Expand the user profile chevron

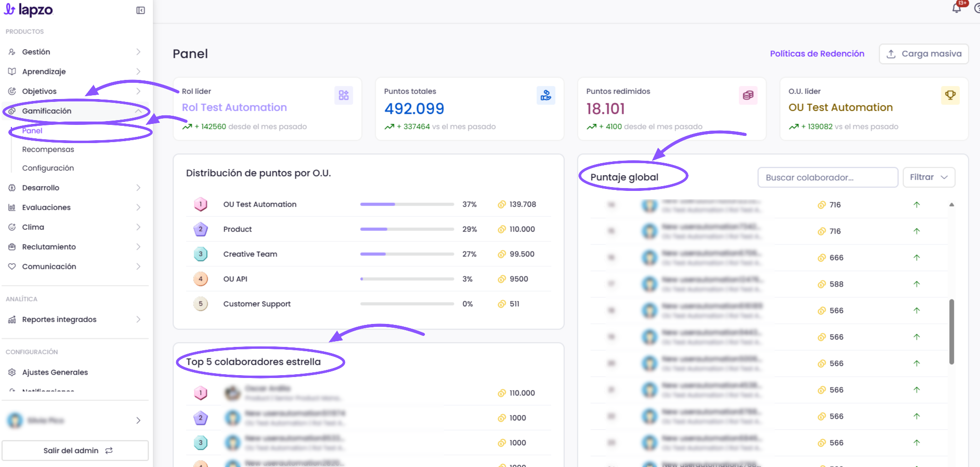[138, 420]
